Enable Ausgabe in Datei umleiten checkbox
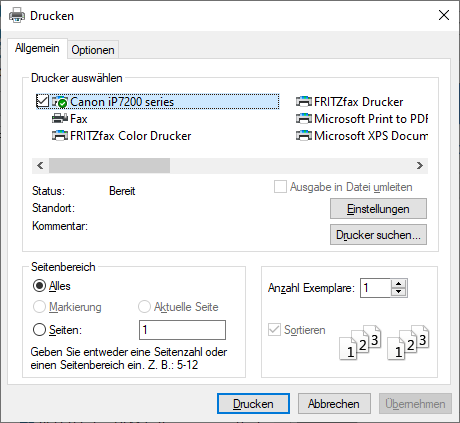The width and height of the screenshot is (460, 423). pos(280,187)
